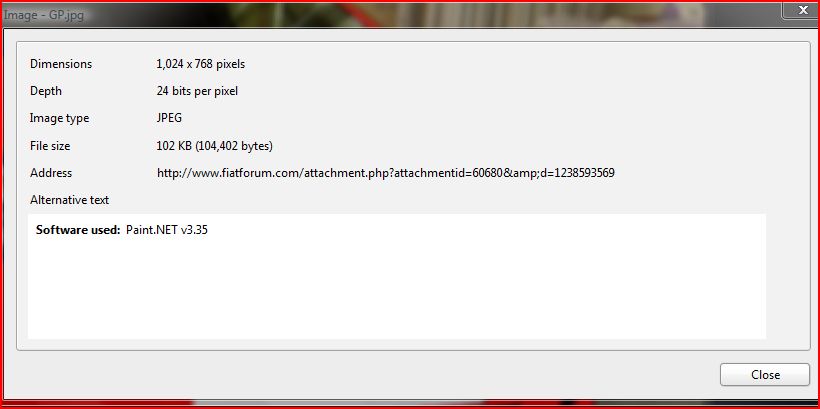Click the Close button

click(x=765, y=374)
